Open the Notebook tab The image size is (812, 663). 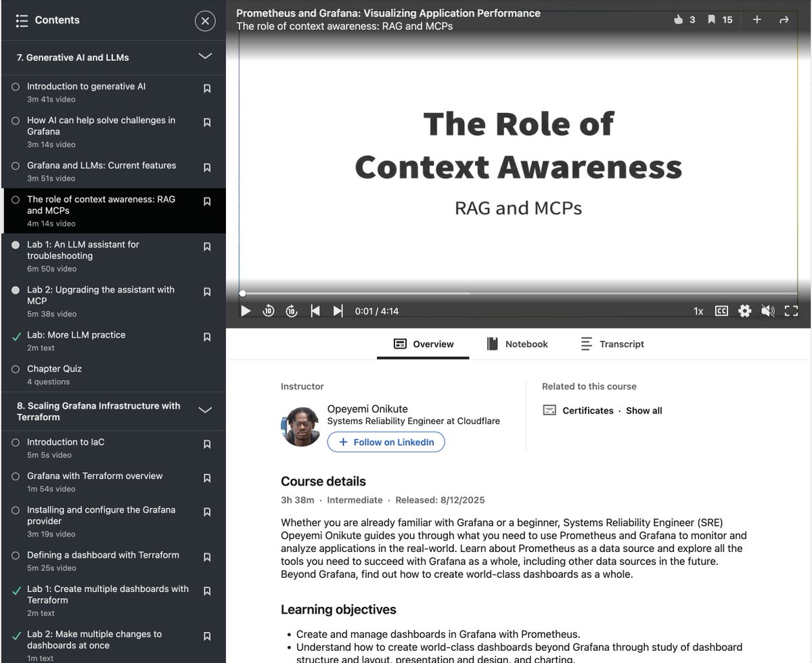(x=518, y=344)
